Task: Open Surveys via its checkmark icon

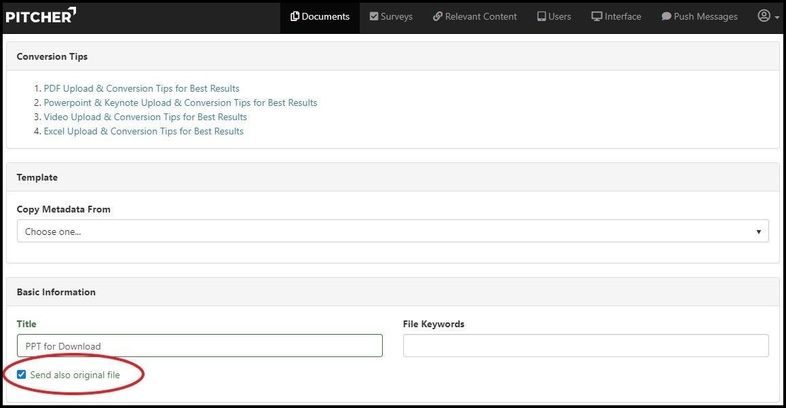Action: [374, 17]
